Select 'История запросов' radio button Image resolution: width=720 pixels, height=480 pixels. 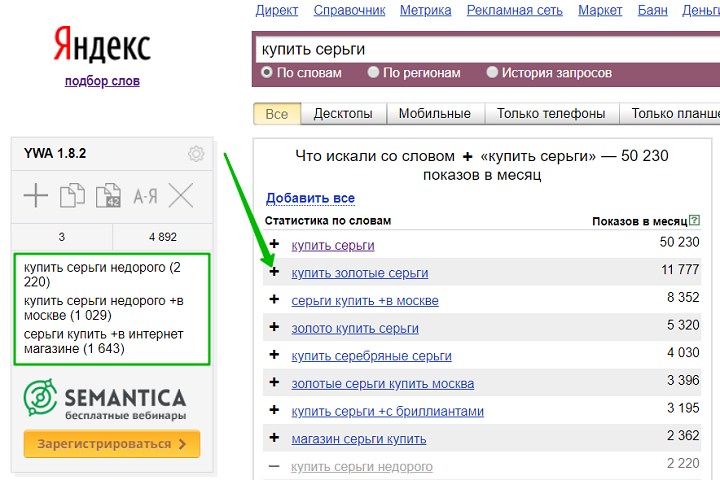tap(492, 72)
